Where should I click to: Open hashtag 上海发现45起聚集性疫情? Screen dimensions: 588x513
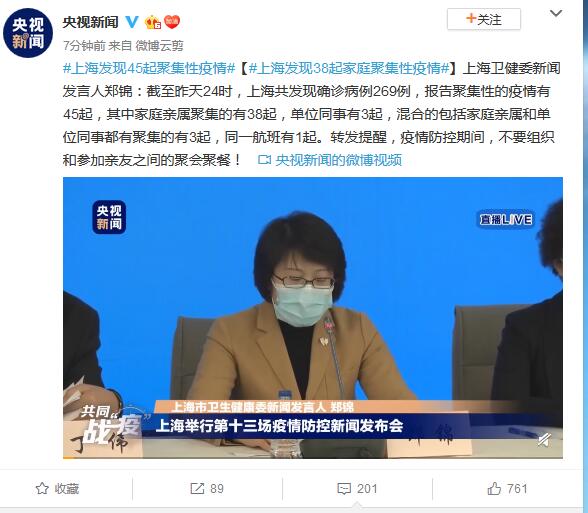(149, 68)
